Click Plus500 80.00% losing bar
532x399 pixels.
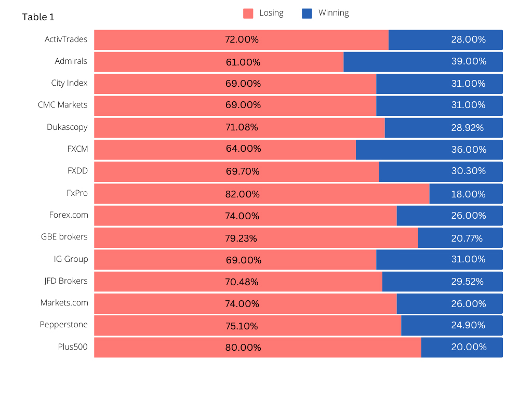[x=258, y=347]
